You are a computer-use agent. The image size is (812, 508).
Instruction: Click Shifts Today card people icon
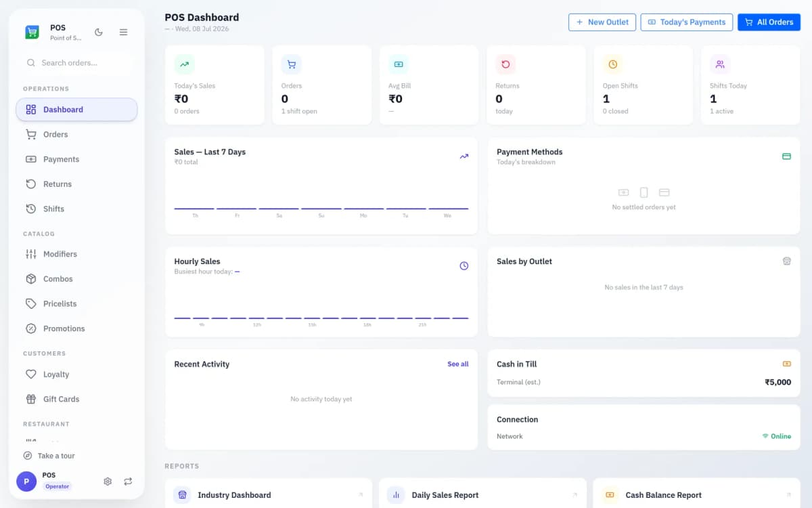click(x=720, y=64)
